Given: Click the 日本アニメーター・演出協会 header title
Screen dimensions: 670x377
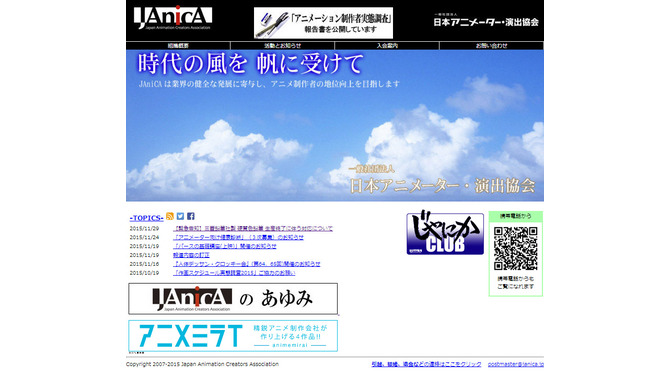Looking at the screenshot, I should [486, 21].
